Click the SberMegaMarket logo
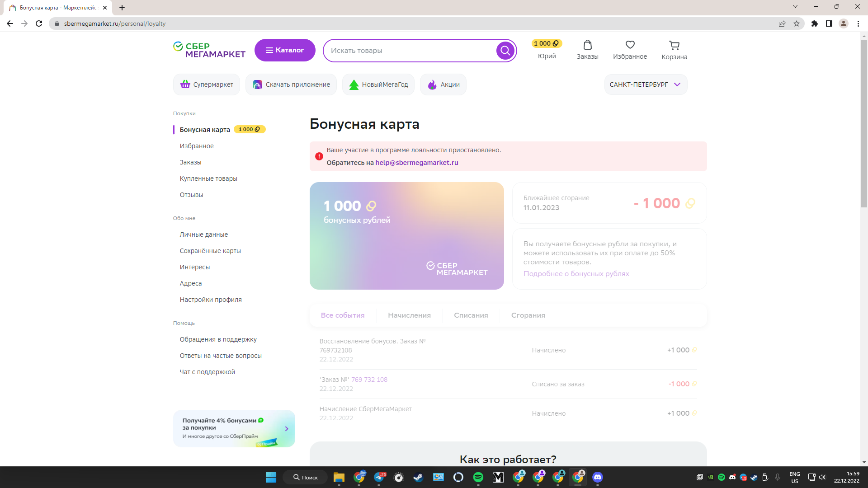 tap(209, 50)
